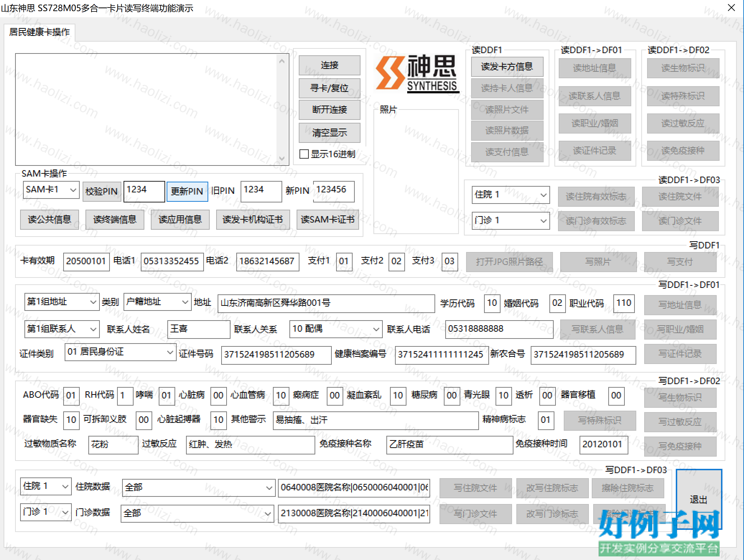Click the 门诊数据 text field starting 2130008
This screenshot has width=744, height=560.
[354, 514]
